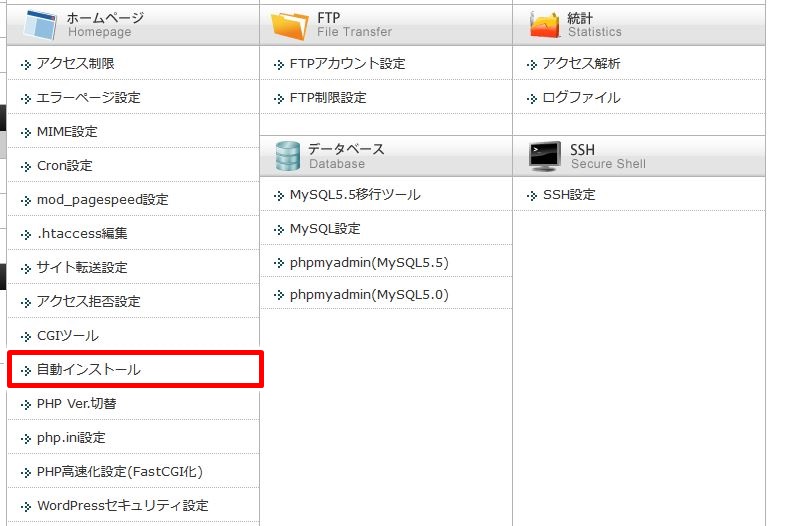Open サイト転送設定 link
The image size is (790, 526).
point(82,268)
